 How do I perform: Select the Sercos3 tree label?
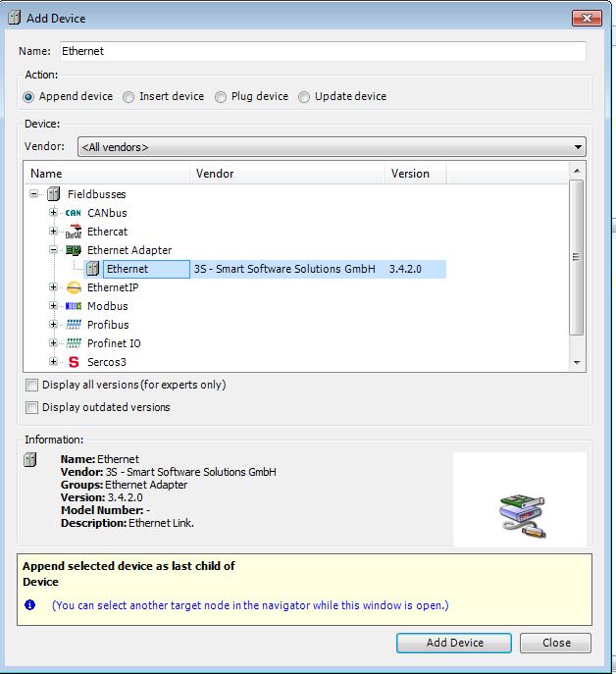[107, 362]
